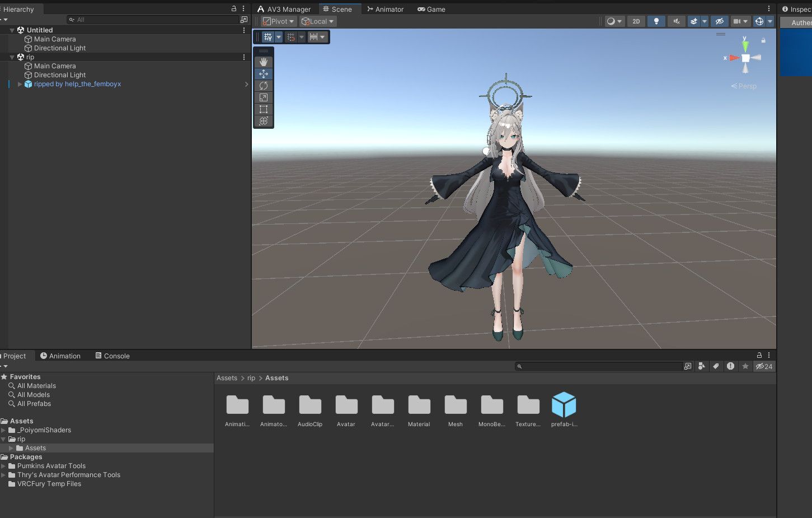Image resolution: width=812 pixels, height=518 pixels.
Task: Select the ripped by help_the_femboyx prefab icon
Action: click(x=28, y=84)
